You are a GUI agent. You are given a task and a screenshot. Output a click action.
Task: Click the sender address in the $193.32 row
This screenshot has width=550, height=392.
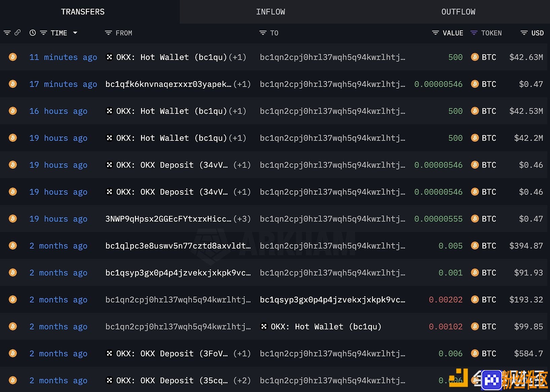pos(178,300)
